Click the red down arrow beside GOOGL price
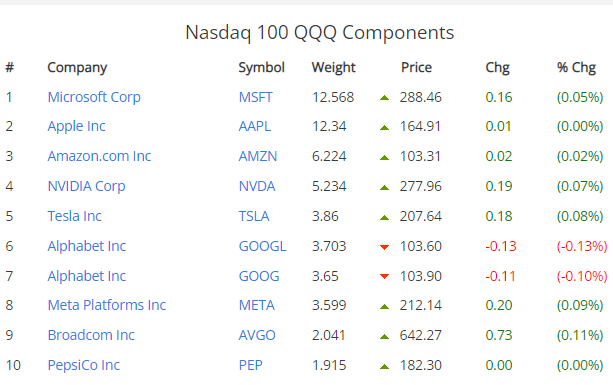 coord(384,247)
